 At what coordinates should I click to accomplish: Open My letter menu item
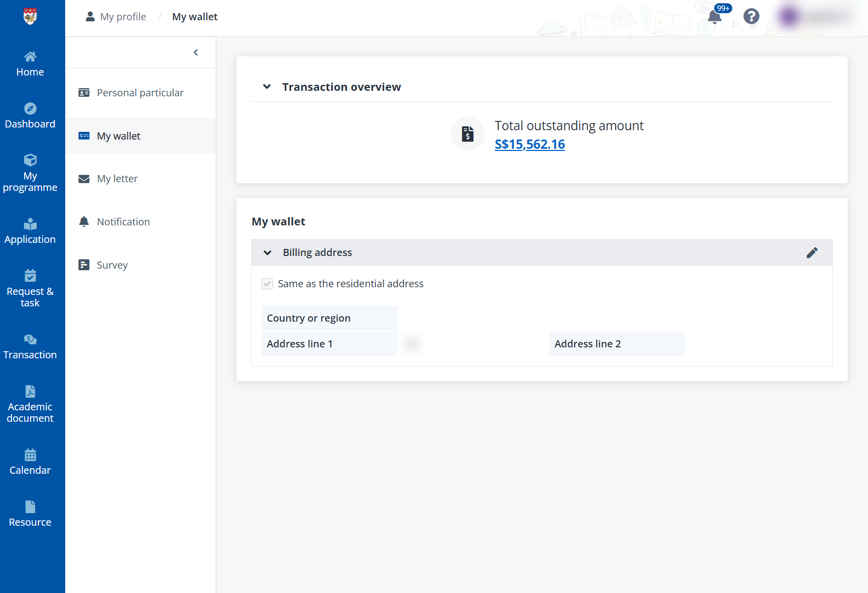(x=117, y=179)
